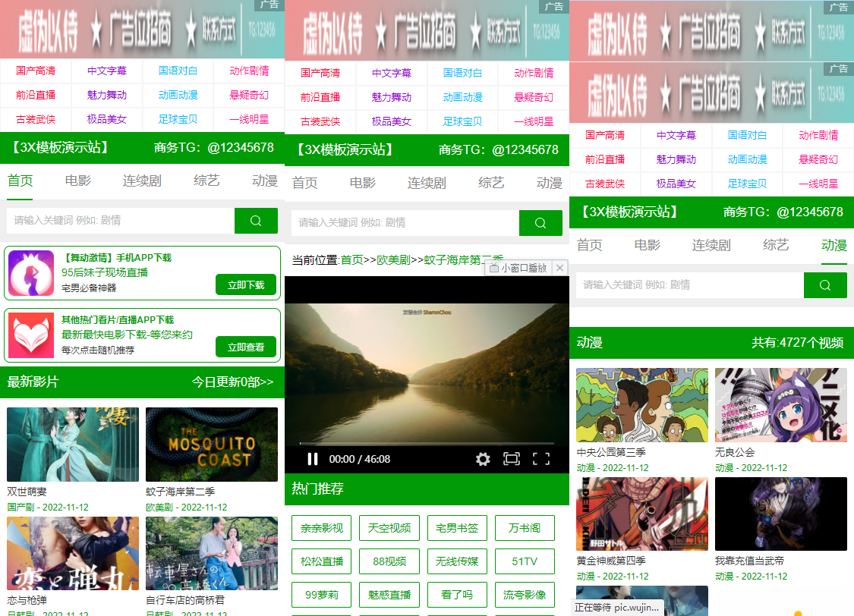
Task: Open 极品美女 category on the left screen
Action: coord(107,120)
